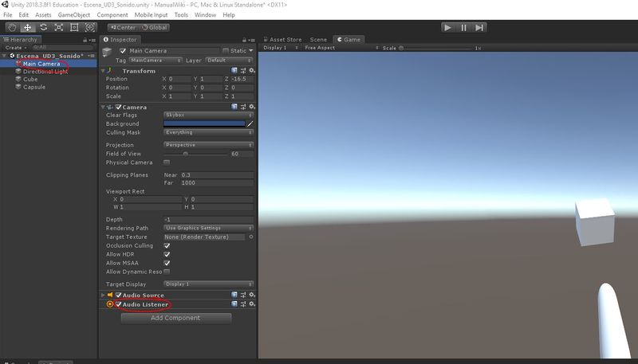This screenshot has height=364, width=638.
Task: Pause the game preview
Action: (x=463, y=28)
